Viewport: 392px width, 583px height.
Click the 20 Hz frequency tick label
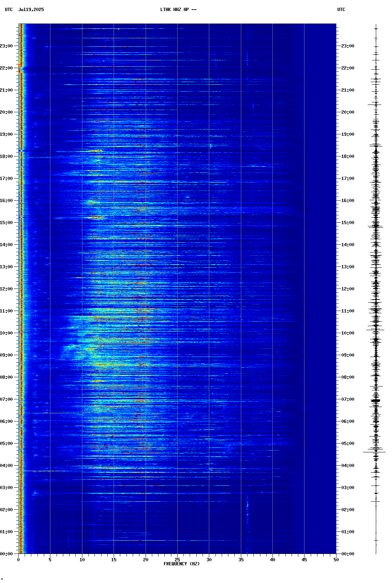click(x=146, y=560)
